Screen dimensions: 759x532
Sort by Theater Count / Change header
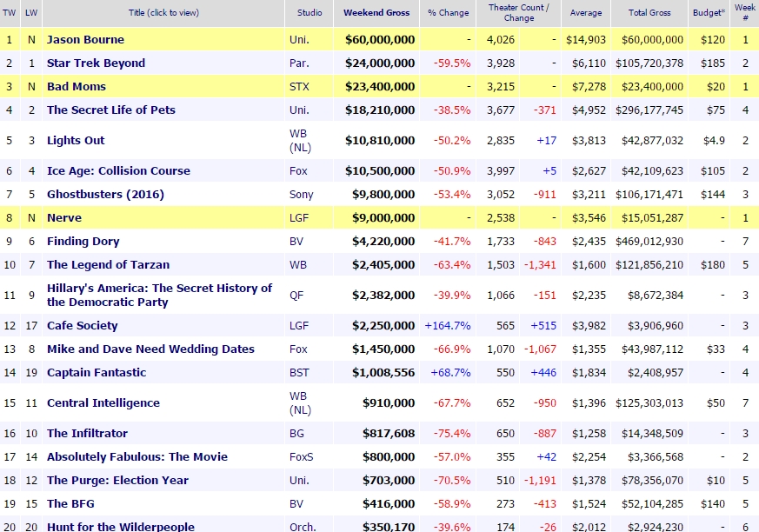click(x=519, y=12)
